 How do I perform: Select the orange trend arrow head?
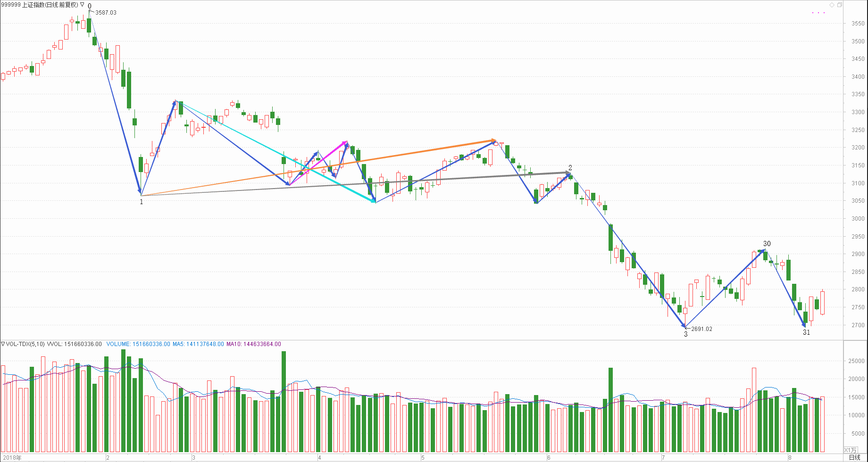click(x=493, y=140)
